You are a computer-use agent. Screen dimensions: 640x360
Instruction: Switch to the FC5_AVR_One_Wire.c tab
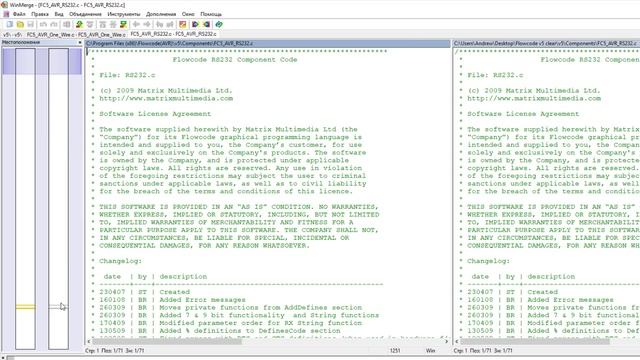click(76, 35)
